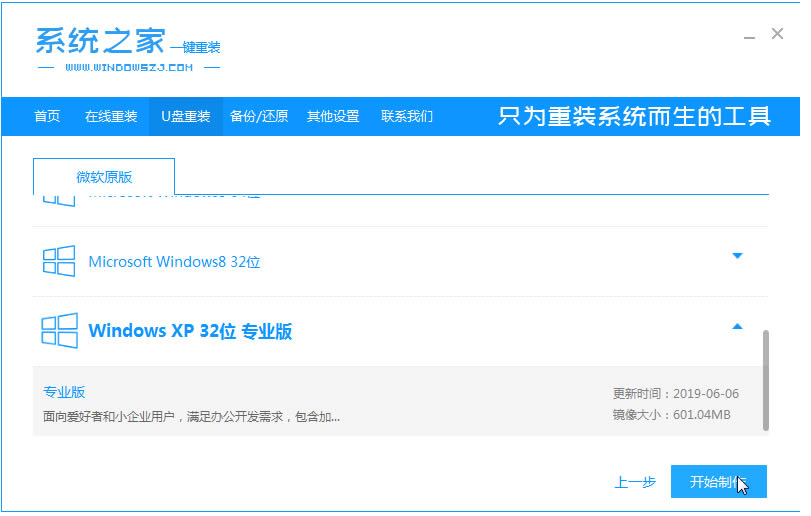The image size is (811, 516).
Task: Click the 镜像大小 601.04MB text
Action: [x=671, y=415]
